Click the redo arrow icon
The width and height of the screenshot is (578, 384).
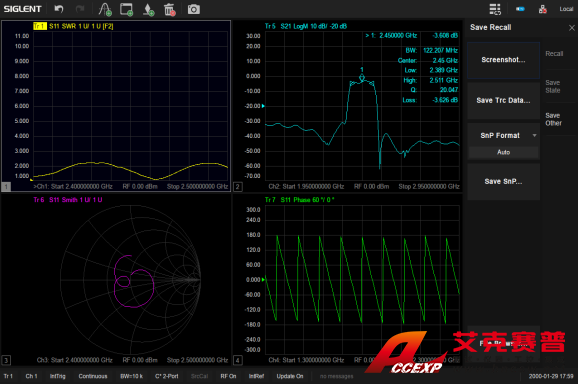(x=80, y=9)
